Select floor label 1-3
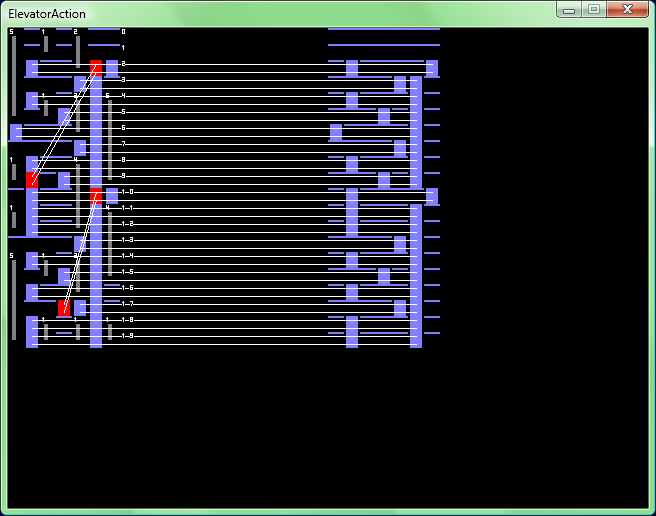This screenshot has width=656, height=516. (127, 240)
